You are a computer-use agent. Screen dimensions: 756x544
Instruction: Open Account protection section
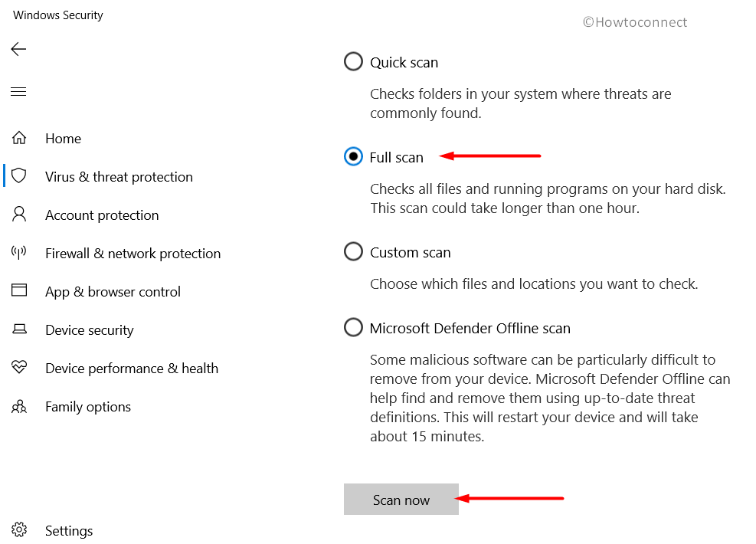102,215
